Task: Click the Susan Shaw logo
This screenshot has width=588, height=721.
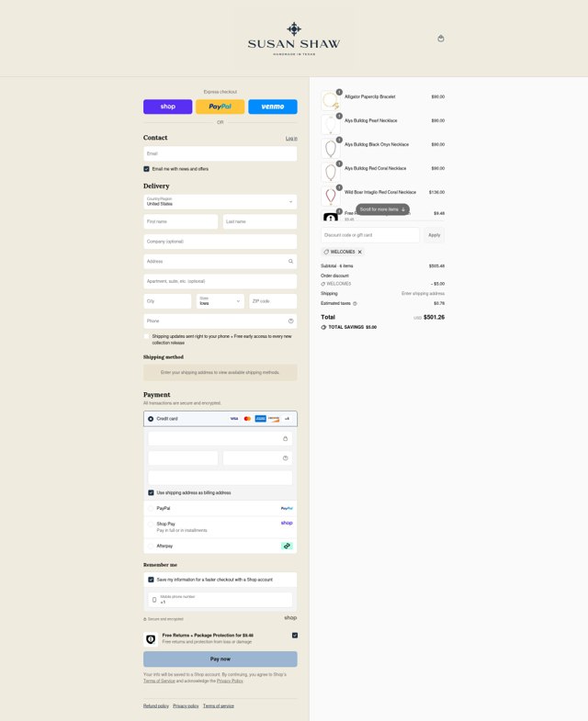Action: point(294,39)
